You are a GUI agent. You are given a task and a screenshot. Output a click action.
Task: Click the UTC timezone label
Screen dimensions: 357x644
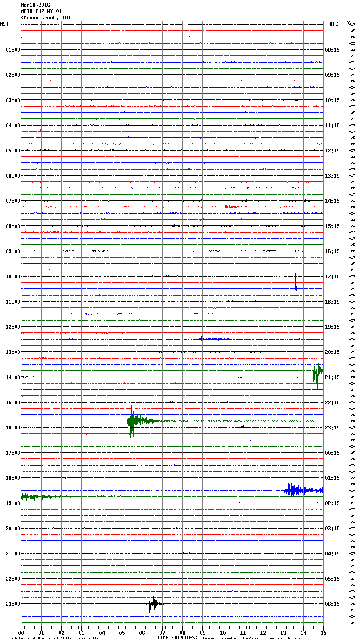click(333, 24)
